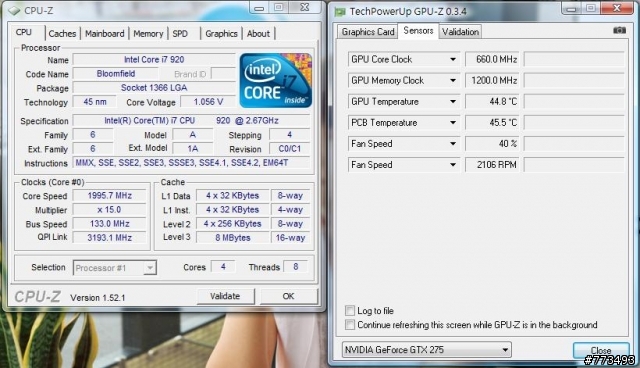Switch to the Memory tab in CPU-Z
Screen dimensions: 640x368
[148, 34]
